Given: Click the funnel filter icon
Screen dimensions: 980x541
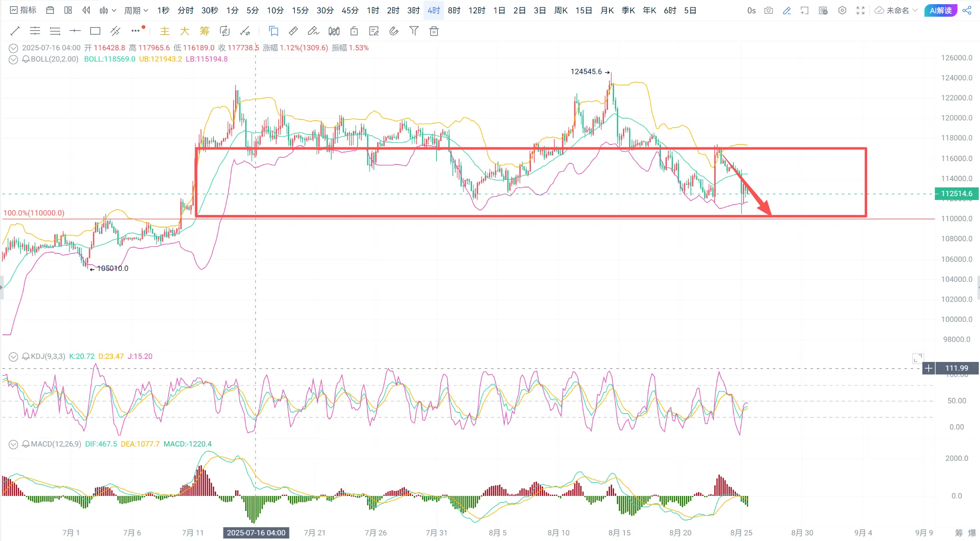Looking at the screenshot, I should (414, 31).
